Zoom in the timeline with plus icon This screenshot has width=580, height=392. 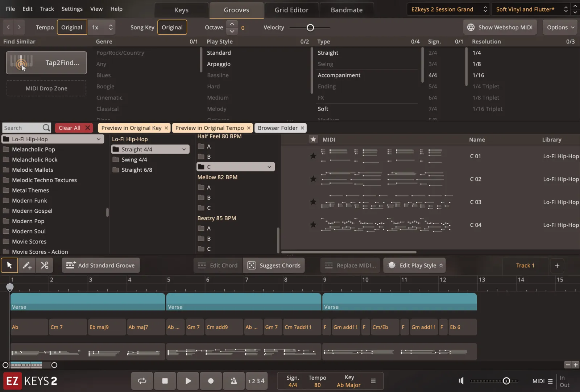[x=575, y=365]
